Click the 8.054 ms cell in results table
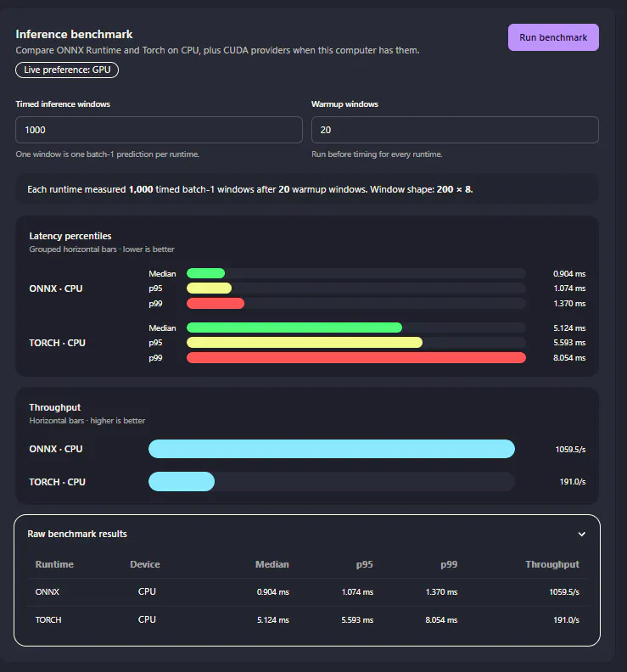 point(441,619)
